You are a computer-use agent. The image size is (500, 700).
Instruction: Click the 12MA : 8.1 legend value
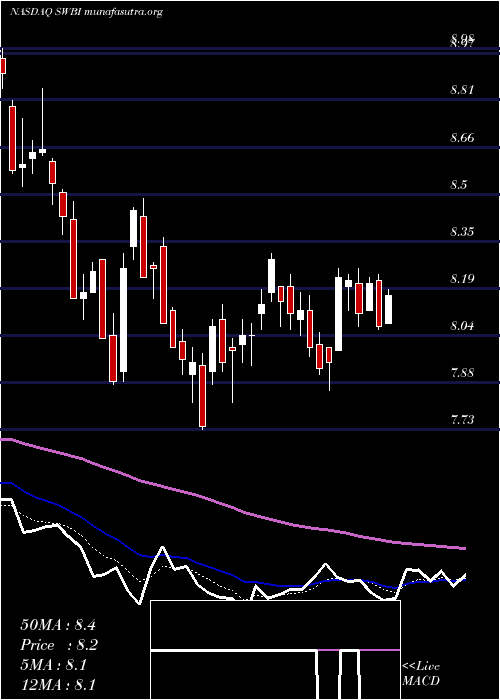(58, 685)
